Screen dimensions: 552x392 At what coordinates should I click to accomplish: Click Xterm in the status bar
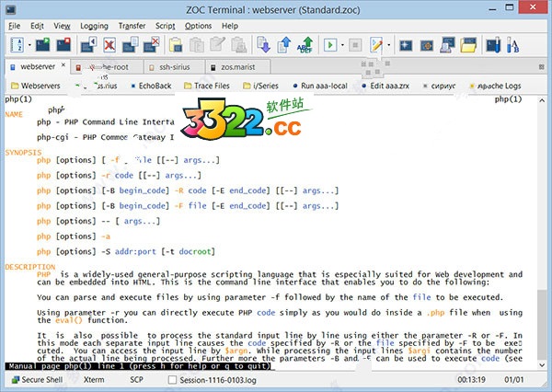click(94, 380)
